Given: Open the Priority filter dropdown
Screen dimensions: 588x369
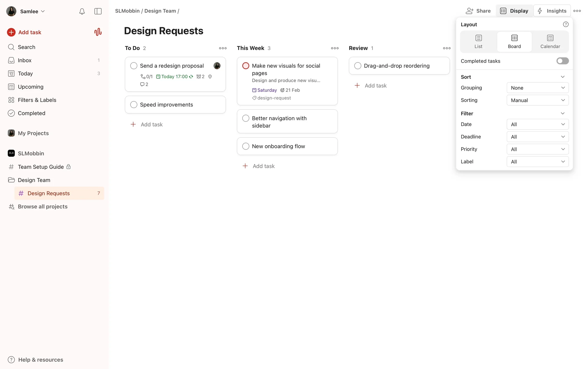Looking at the screenshot, I should (x=537, y=149).
